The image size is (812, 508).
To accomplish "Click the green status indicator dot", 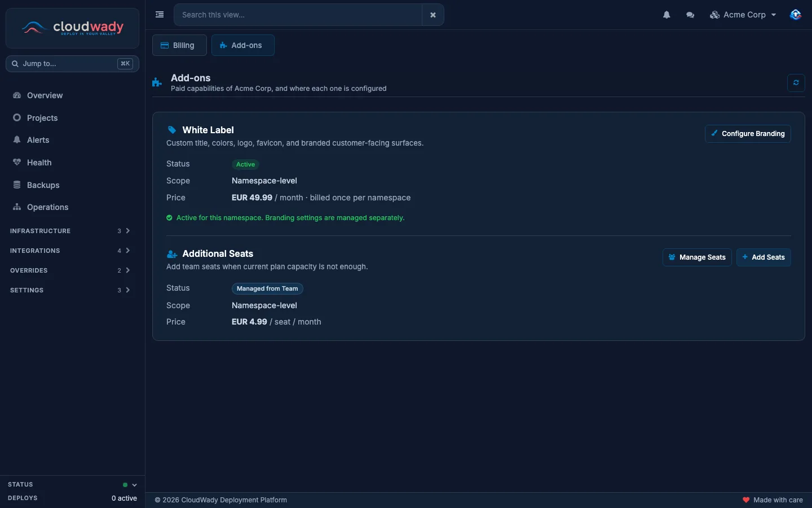I will pos(125,485).
